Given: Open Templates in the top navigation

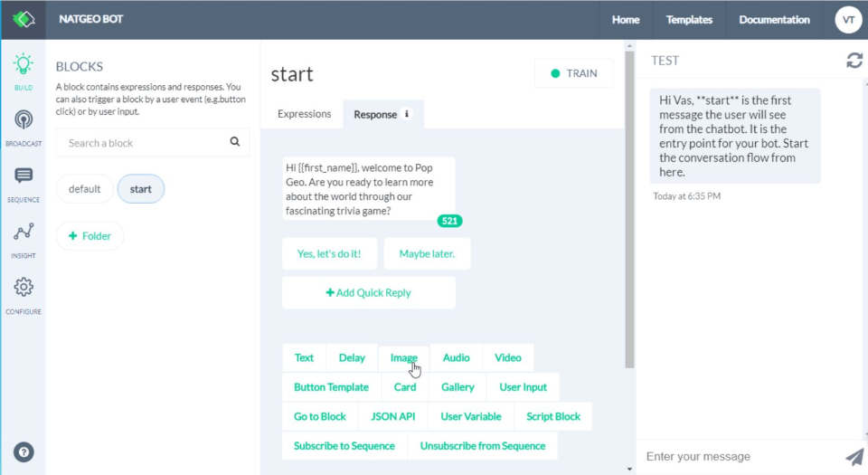Looking at the screenshot, I should (x=689, y=20).
